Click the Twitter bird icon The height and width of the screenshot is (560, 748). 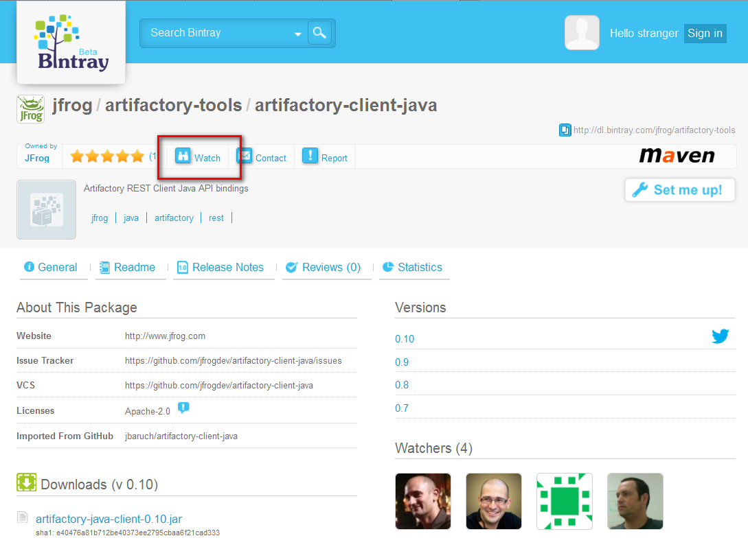pyautogui.click(x=720, y=336)
